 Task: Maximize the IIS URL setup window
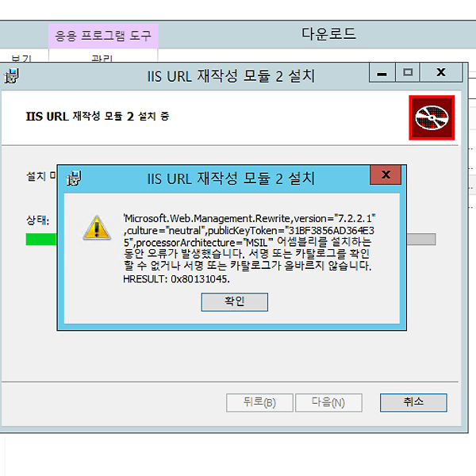(x=408, y=72)
